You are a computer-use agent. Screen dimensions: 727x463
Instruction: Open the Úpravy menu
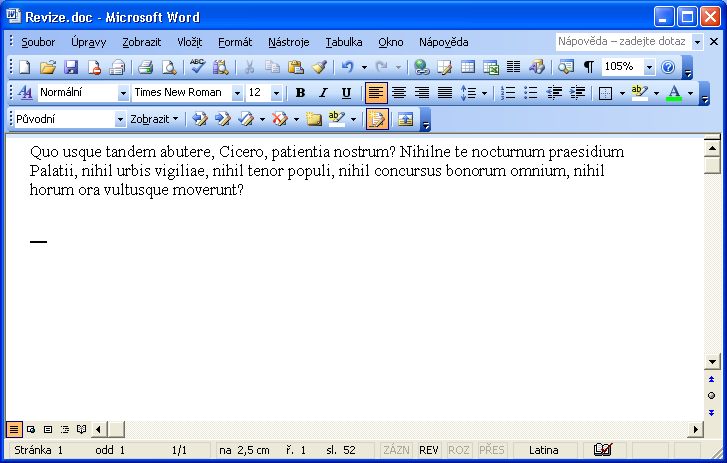click(x=89, y=42)
